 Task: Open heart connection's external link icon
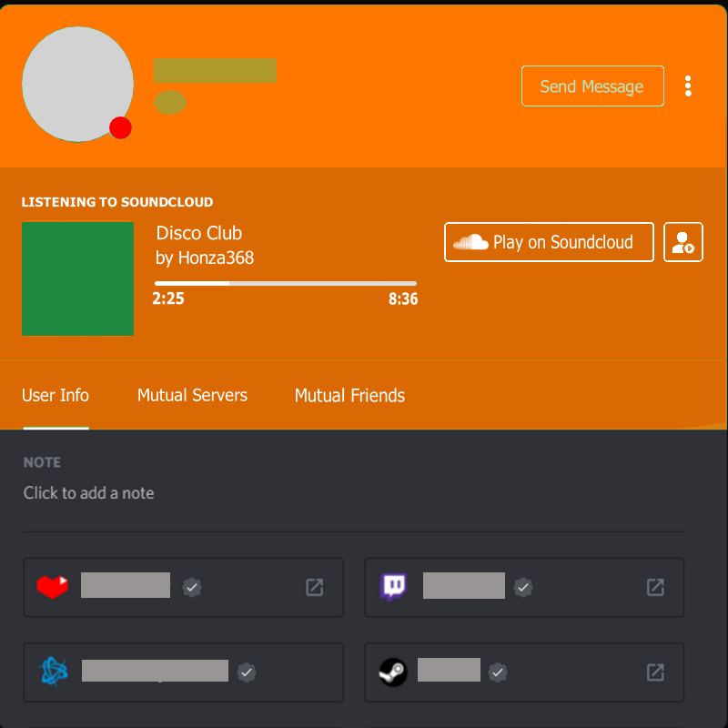(x=314, y=588)
